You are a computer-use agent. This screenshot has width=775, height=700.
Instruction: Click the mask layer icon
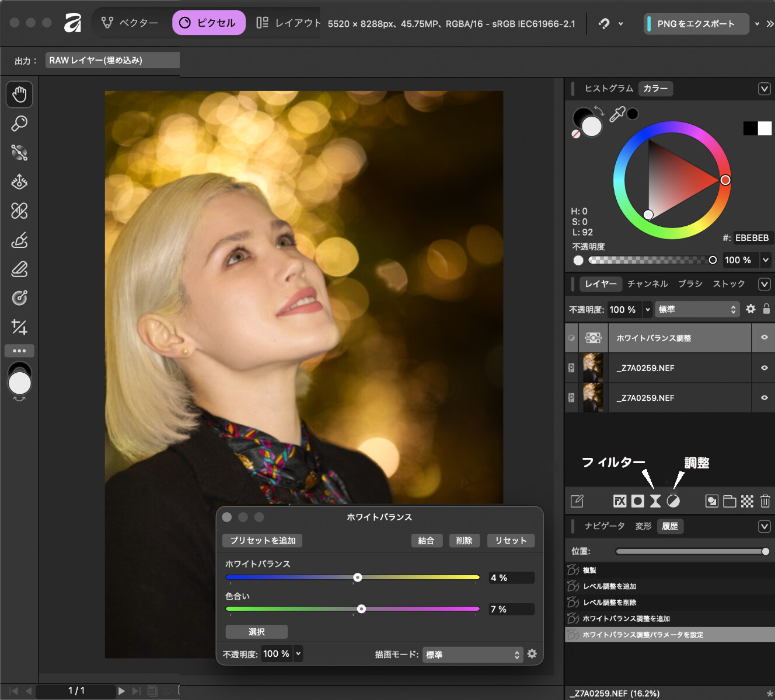tap(638, 501)
